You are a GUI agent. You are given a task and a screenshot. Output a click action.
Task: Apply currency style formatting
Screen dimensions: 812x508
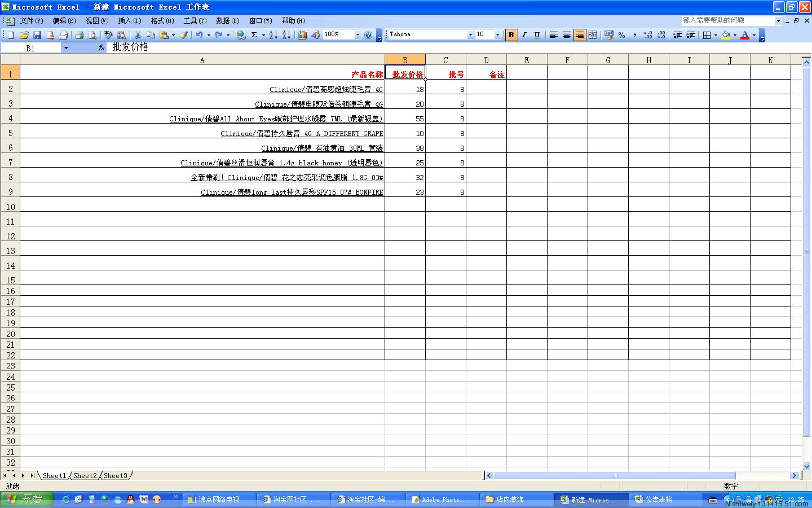click(609, 35)
